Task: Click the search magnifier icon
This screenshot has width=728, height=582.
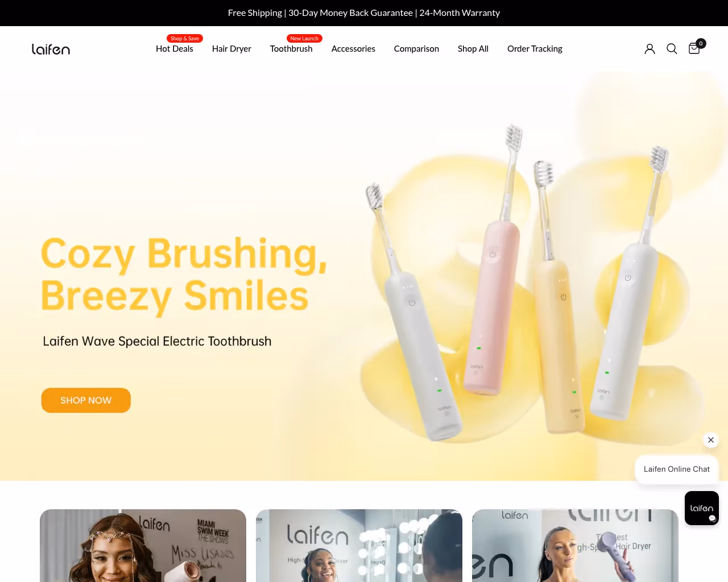Action: [x=672, y=49]
